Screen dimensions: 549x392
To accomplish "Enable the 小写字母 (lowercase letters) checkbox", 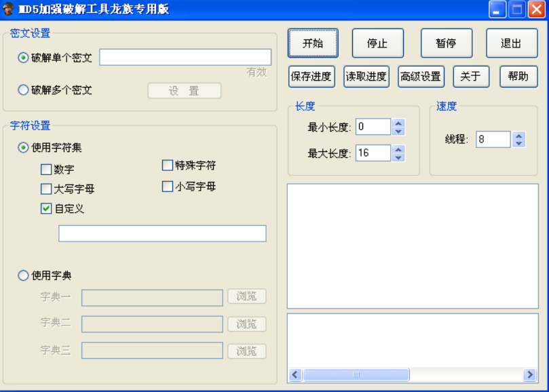I will [166, 186].
